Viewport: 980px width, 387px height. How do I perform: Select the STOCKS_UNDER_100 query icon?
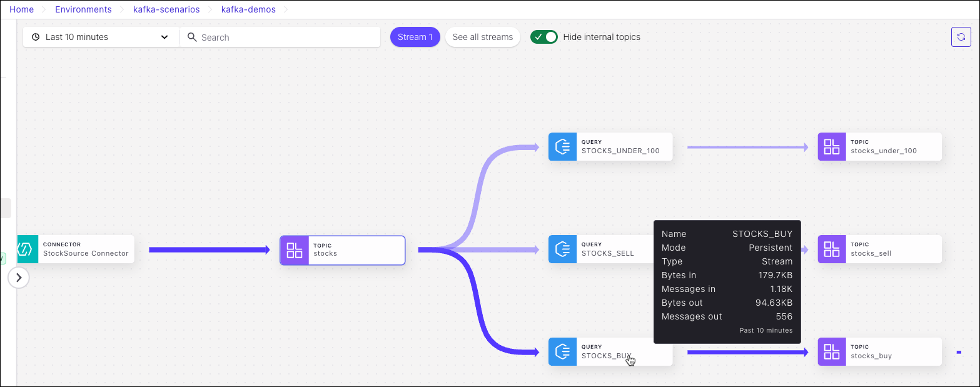[562, 147]
